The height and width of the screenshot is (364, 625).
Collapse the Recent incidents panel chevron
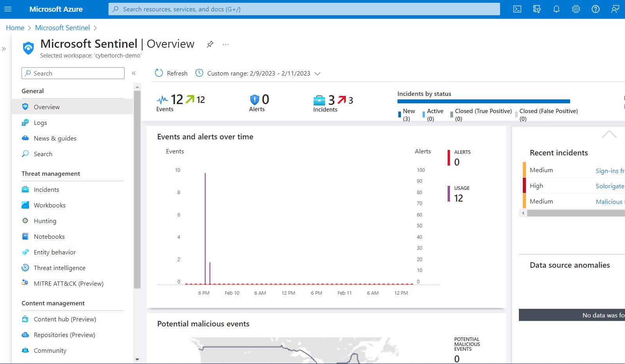point(609,134)
